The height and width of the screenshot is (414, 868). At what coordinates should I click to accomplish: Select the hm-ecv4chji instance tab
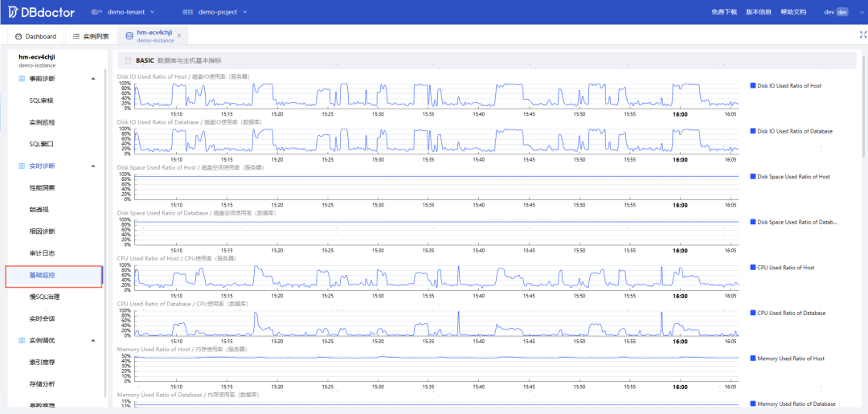click(153, 36)
